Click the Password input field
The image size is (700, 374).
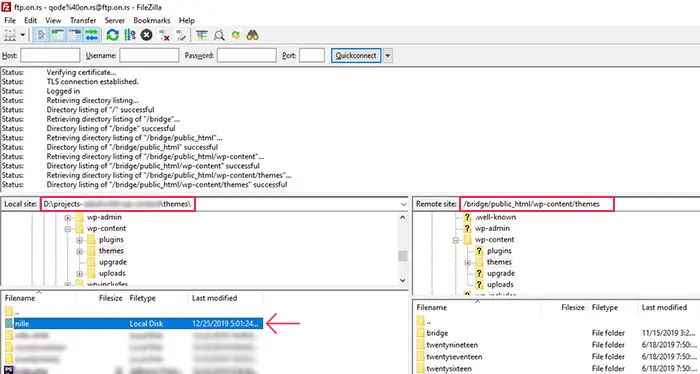[246, 56]
